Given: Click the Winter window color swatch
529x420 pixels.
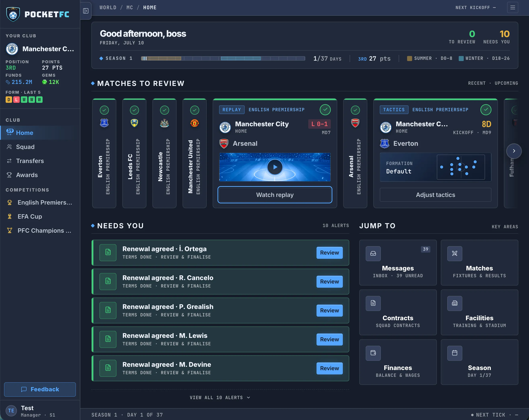Looking at the screenshot, I should [x=461, y=58].
